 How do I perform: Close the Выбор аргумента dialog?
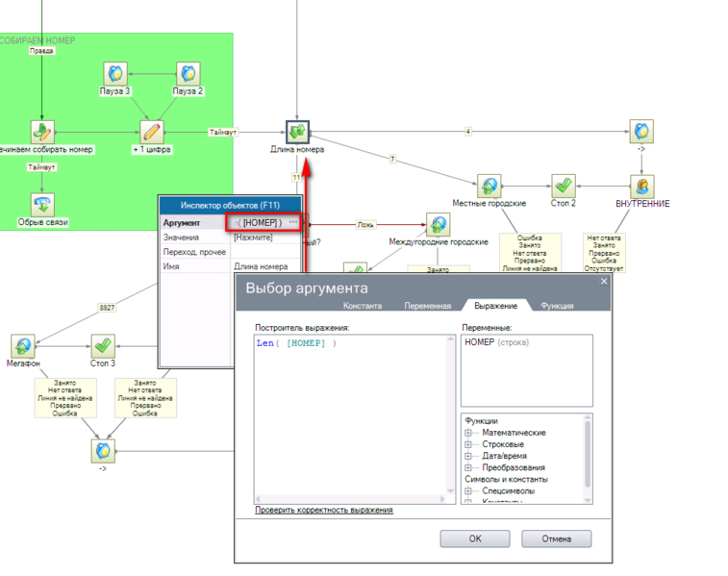coord(604,282)
